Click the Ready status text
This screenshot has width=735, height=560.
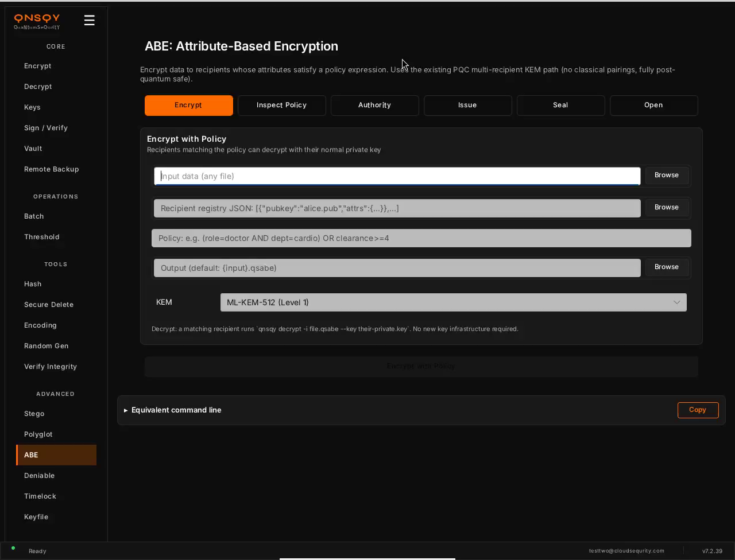click(37, 551)
